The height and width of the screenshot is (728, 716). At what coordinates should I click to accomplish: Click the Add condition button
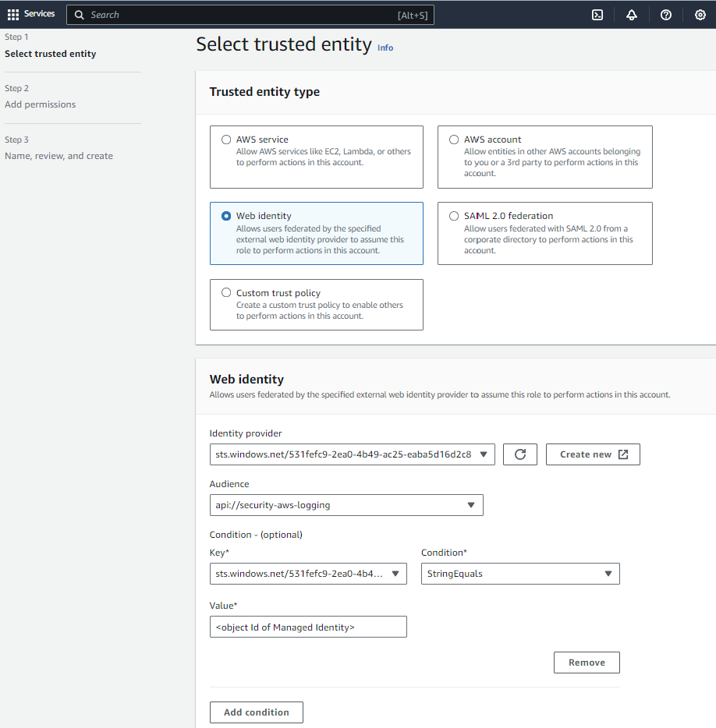tap(256, 712)
